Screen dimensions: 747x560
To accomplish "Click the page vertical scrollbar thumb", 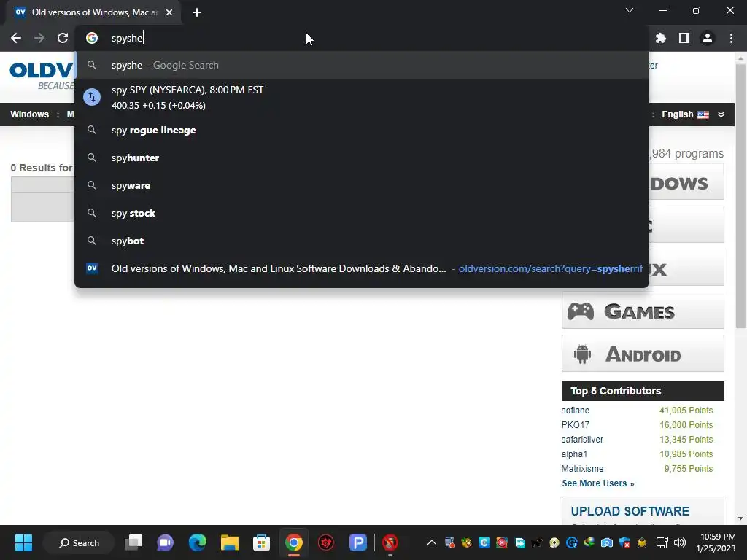I will click(740, 196).
